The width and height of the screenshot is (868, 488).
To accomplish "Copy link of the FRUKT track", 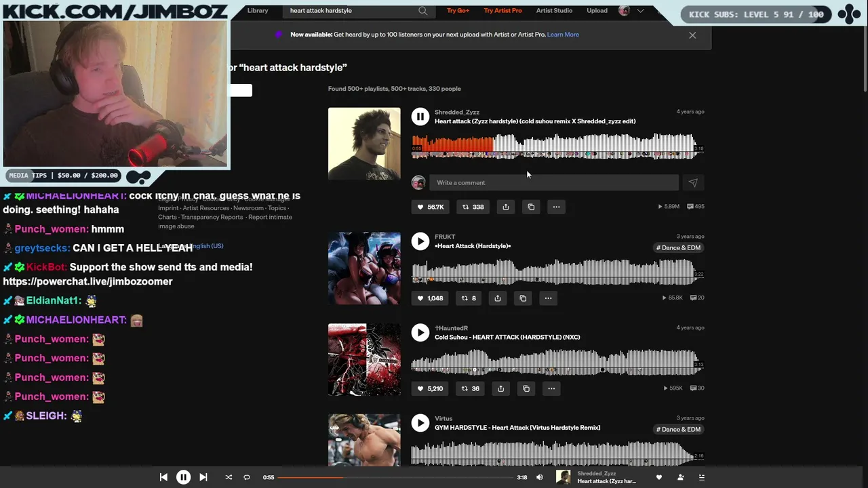I will 523,298.
